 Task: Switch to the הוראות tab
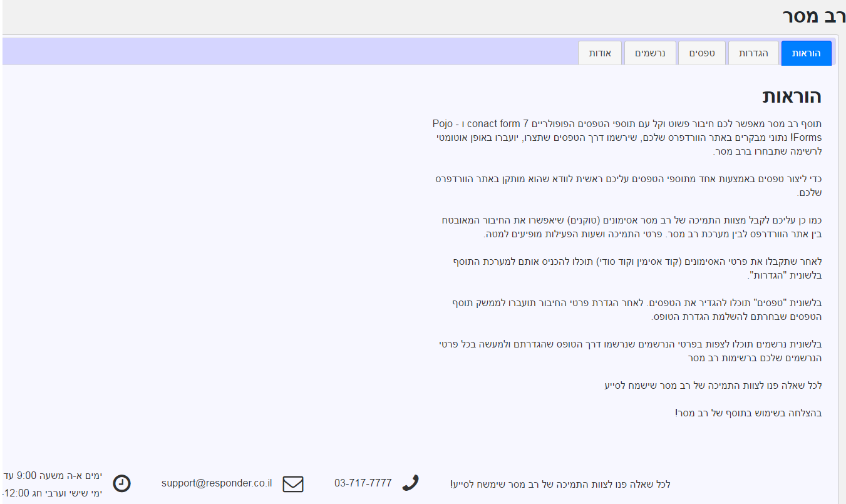click(x=806, y=53)
